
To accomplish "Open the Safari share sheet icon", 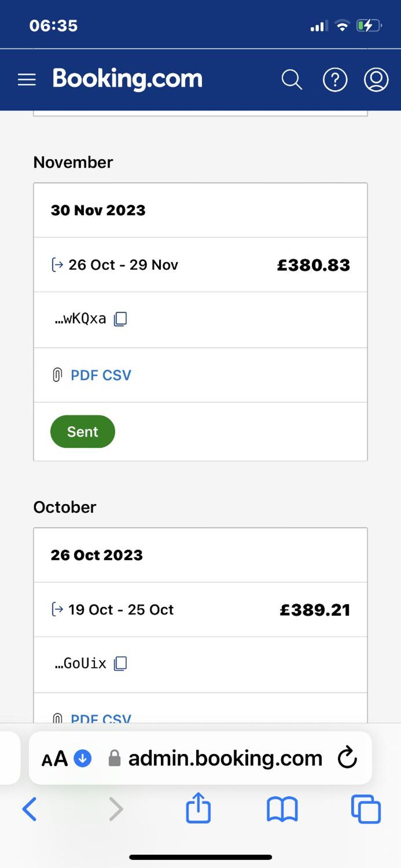I will coord(198,808).
